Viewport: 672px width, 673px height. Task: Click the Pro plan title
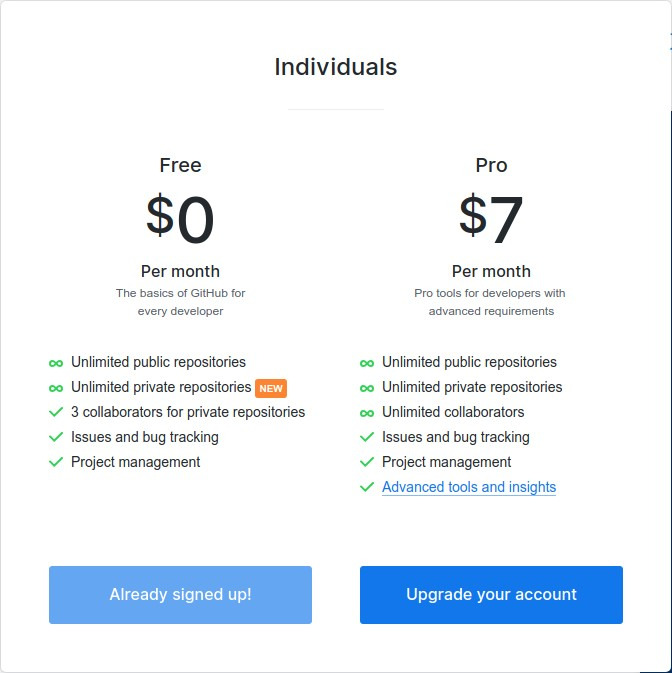coord(491,165)
